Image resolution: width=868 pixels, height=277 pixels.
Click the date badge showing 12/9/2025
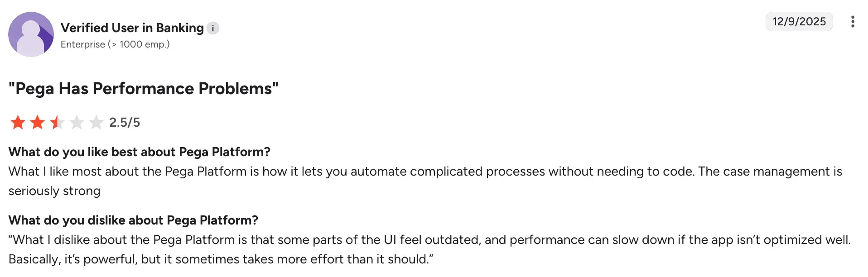[799, 21]
